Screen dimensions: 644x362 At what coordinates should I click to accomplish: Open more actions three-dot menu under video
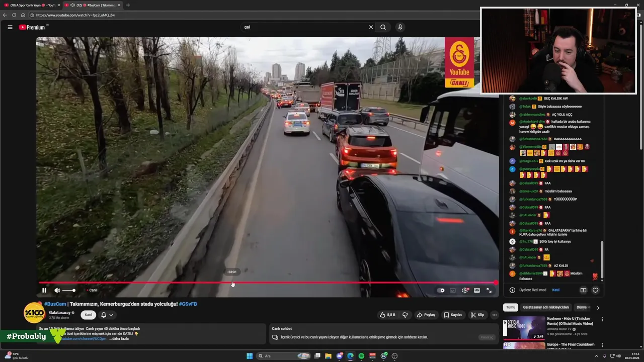[x=495, y=315]
